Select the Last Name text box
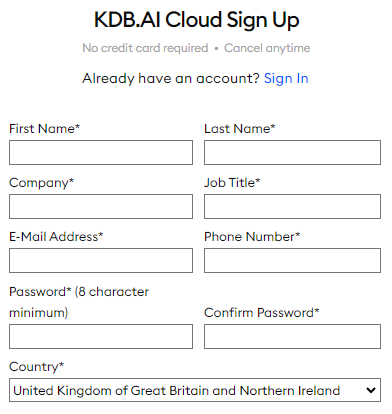 tap(292, 152)
